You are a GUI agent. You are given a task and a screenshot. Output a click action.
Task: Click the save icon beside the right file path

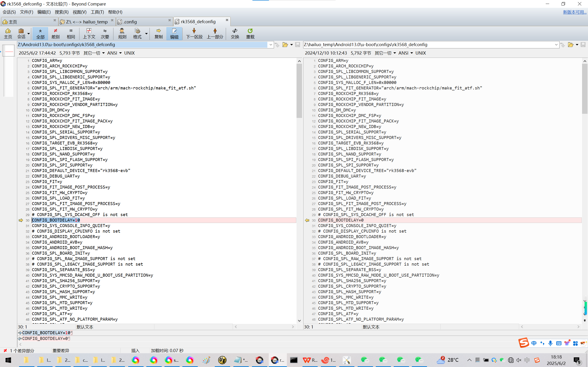tap(583, 45)
